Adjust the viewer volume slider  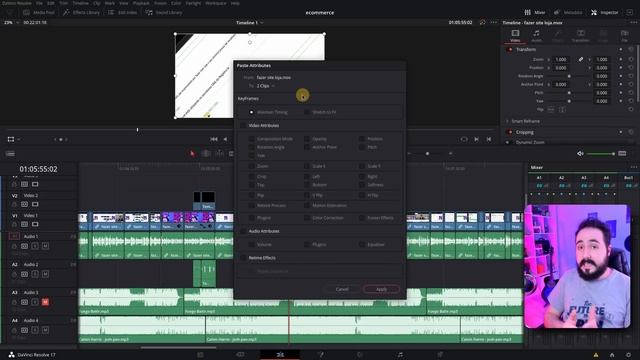(600, 154)
